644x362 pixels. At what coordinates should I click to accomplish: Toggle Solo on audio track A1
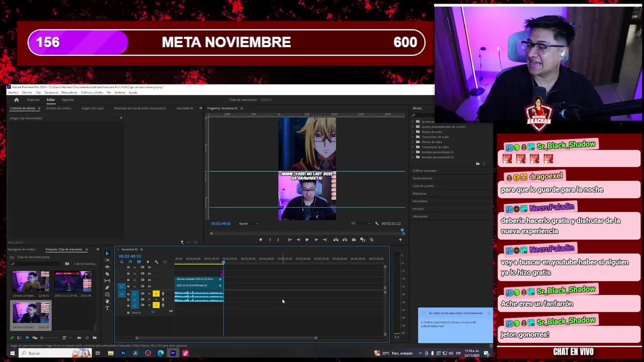click(156, 294)
